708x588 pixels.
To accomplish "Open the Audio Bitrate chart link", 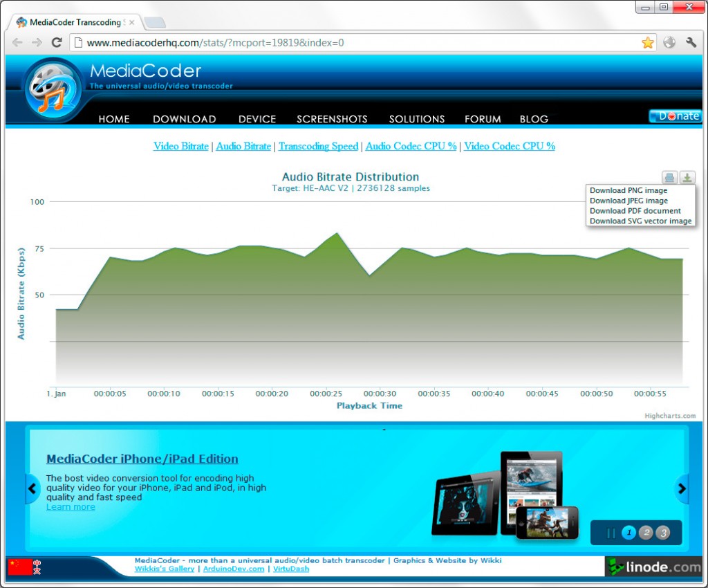I will click(243, 146).
